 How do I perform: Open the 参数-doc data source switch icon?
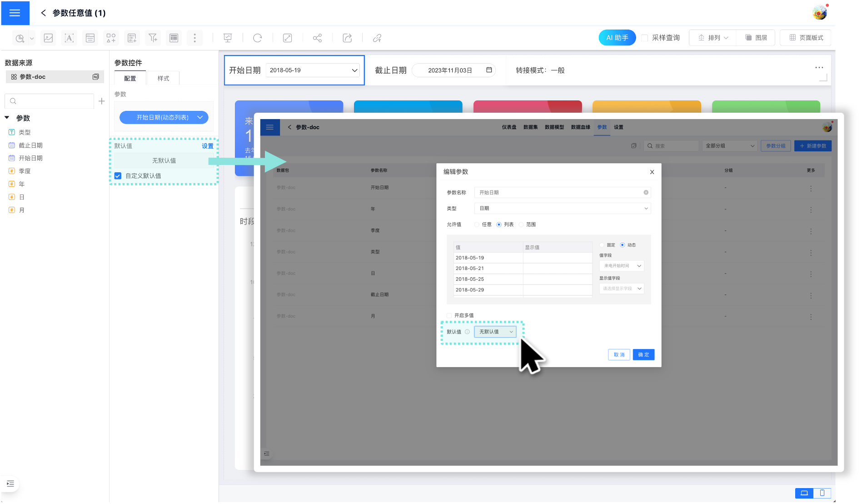(95, 77)
